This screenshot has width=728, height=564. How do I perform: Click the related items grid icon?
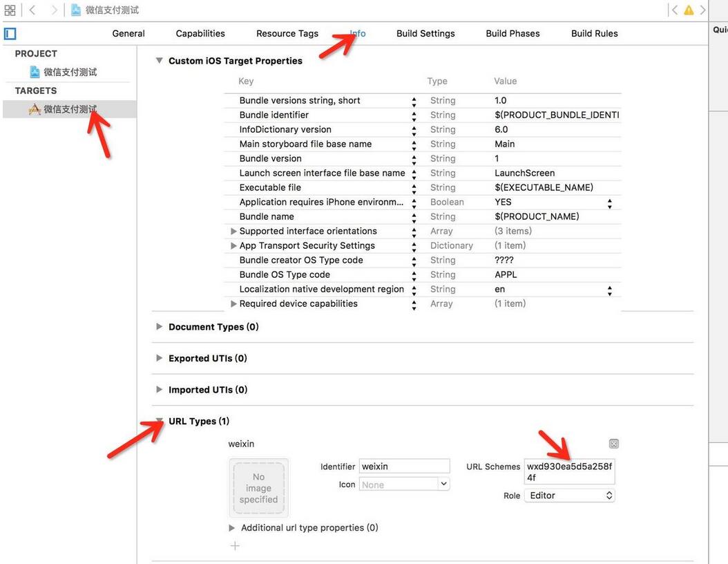10,10
